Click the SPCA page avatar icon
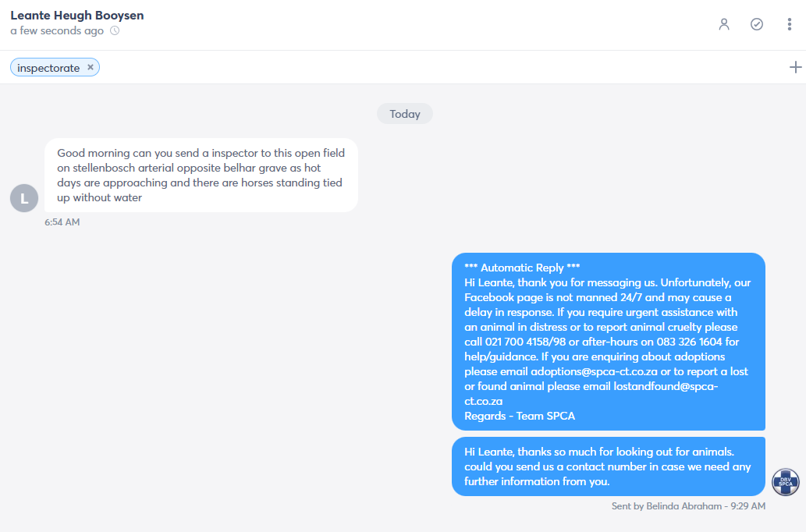 tap(786, 482)
